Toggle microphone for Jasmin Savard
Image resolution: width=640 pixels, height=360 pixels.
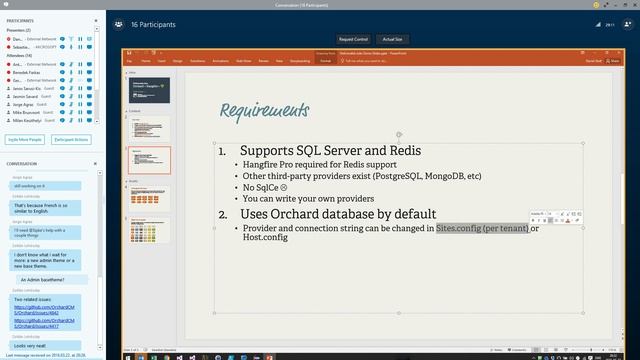coord(71,96)
